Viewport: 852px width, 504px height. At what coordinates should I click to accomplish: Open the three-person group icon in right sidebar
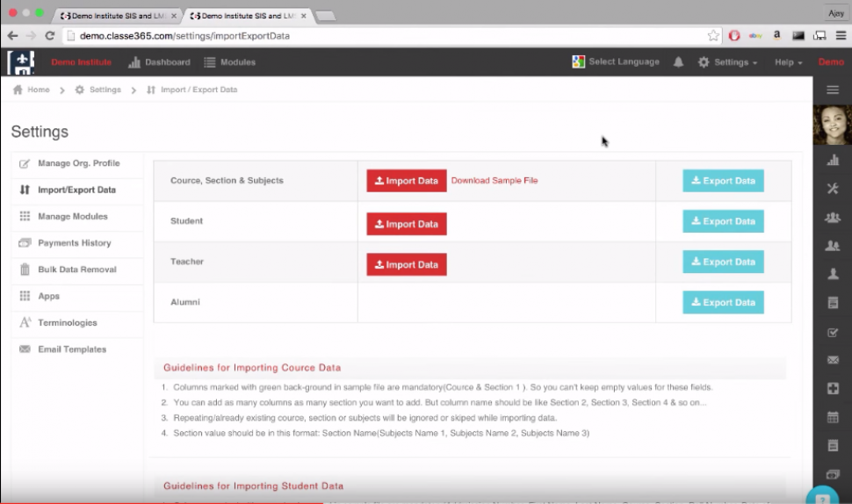tap(833, 217)
